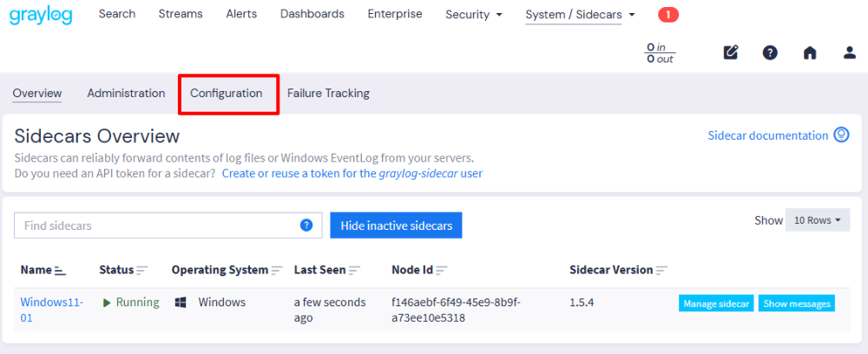Click the Show messages button

pyautogui.click(x=797, y=304)
